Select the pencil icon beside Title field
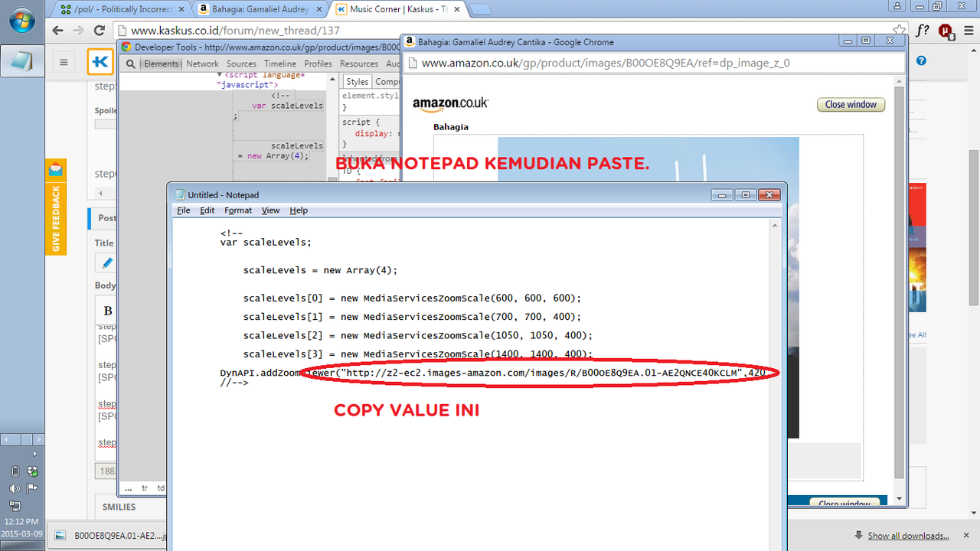The height and width of the screenshot is (551, 980). click(106, 262)
